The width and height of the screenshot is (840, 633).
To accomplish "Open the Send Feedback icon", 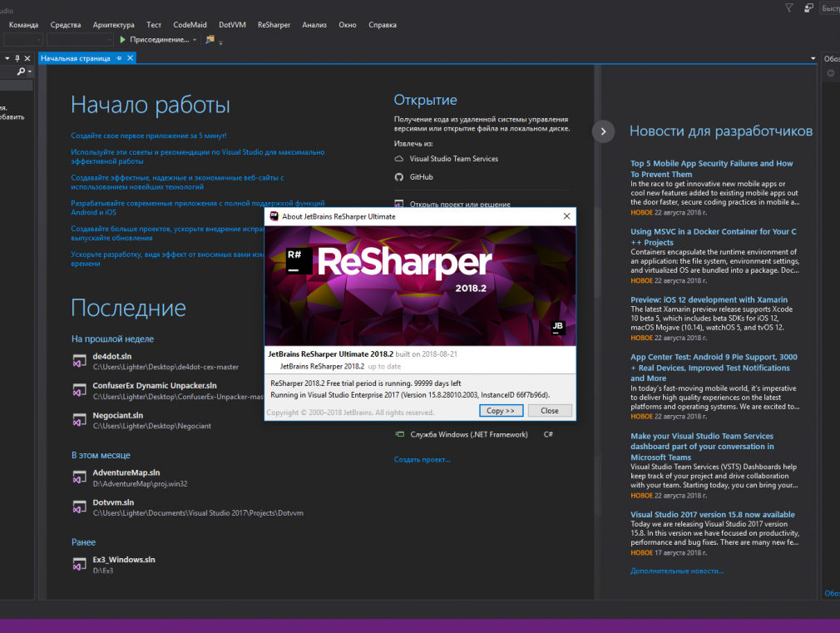I will 808,7.
